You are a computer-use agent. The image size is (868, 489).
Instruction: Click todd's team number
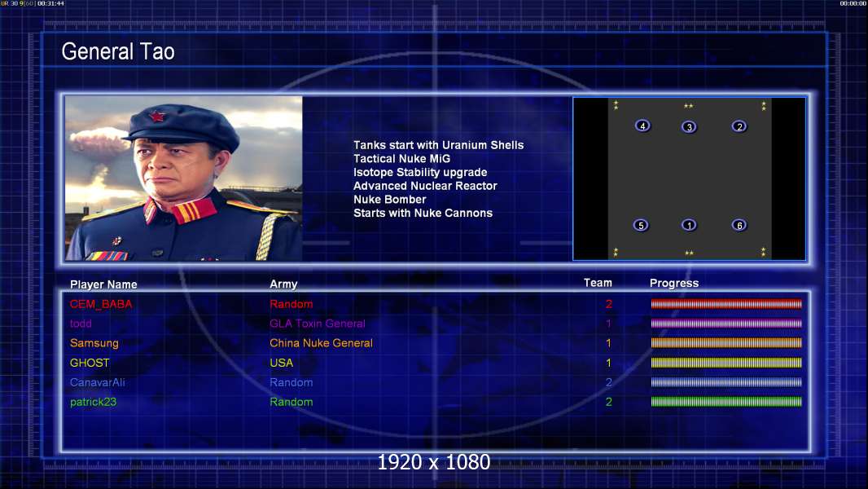pyautogui.click(x=608, y=324)
